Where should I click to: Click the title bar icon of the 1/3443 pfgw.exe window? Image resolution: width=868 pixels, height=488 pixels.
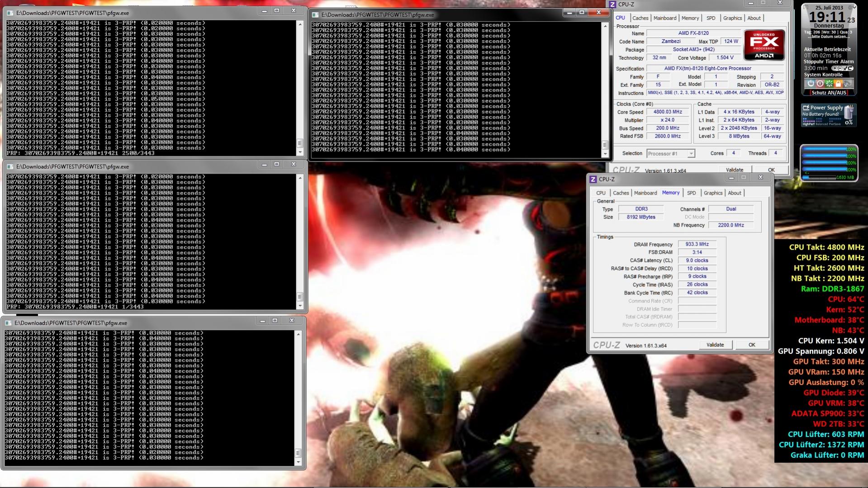(x=10, y=167)
